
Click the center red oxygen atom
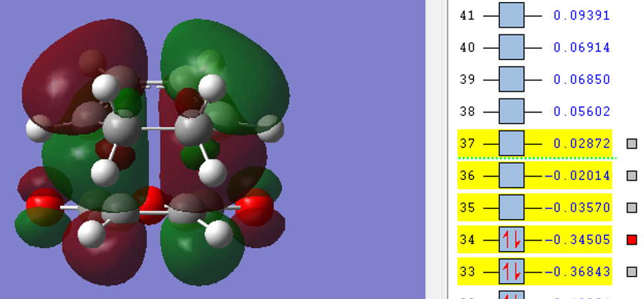click(x=151, y=205)
